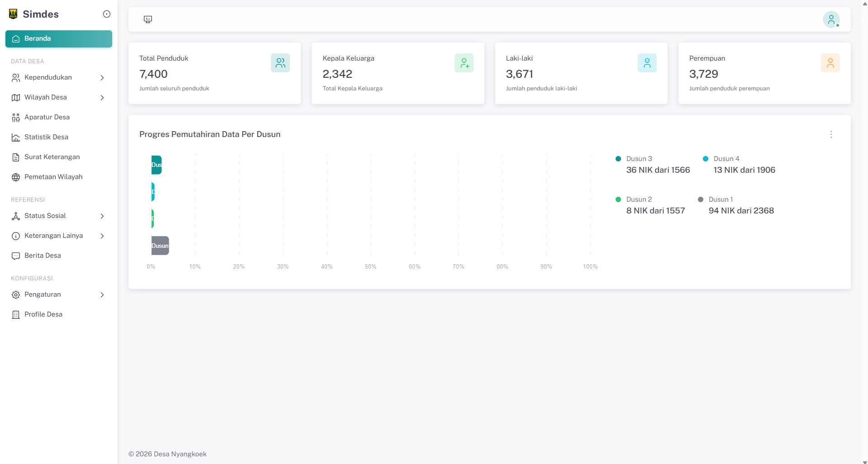Open Profile Desa link
Viewport: 868px width, 464px height.
point(59,315)
